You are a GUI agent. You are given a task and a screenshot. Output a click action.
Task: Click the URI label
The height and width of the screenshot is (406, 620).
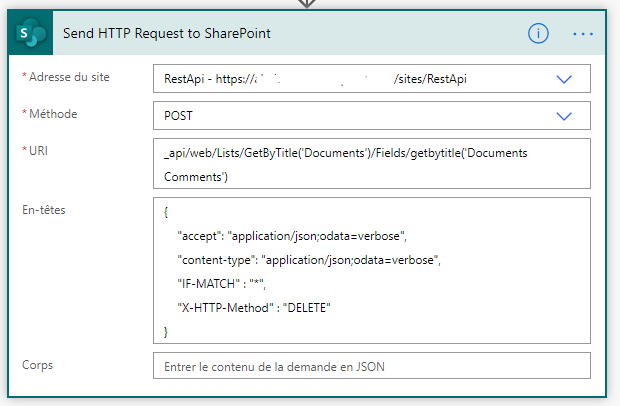click(x=38, y=151)
